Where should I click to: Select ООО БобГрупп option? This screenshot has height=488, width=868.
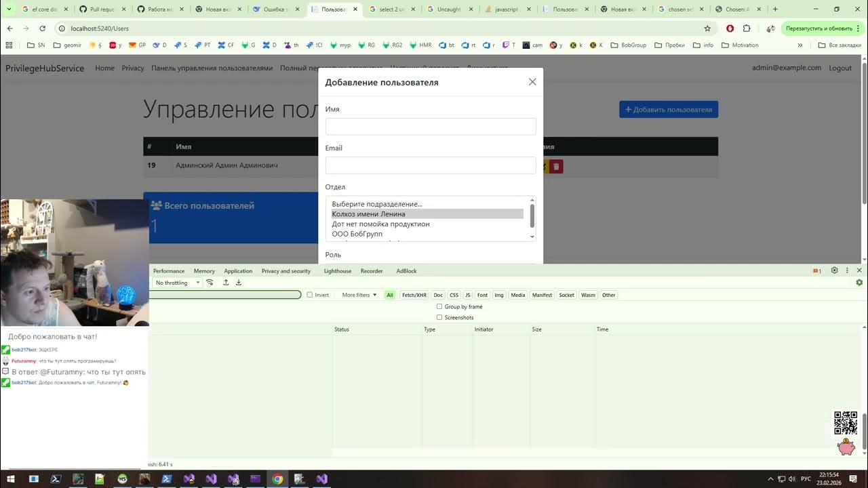click(x=427, y=234)
